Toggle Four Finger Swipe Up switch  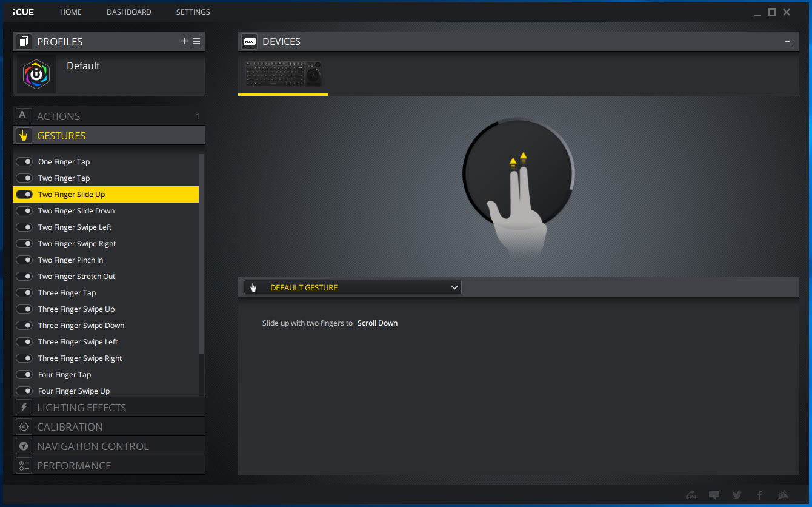tap(24, 391)
